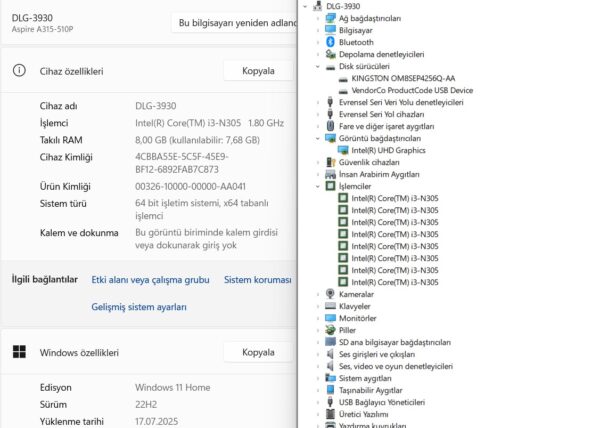Screen dimensions: 600x428
Task: Collapse the İşlemciler processor list
Action: [x=319, y=186]
